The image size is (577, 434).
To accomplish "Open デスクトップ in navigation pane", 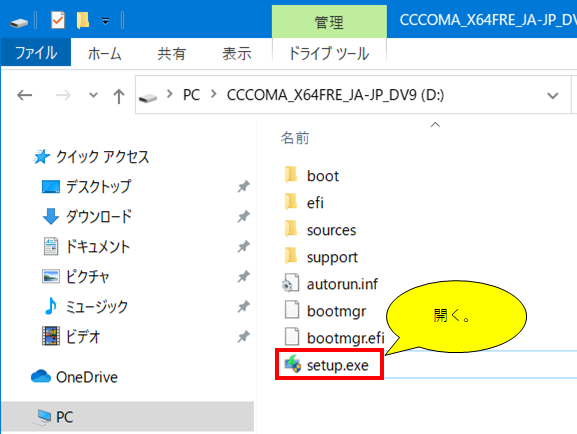I will click(98, 187).
